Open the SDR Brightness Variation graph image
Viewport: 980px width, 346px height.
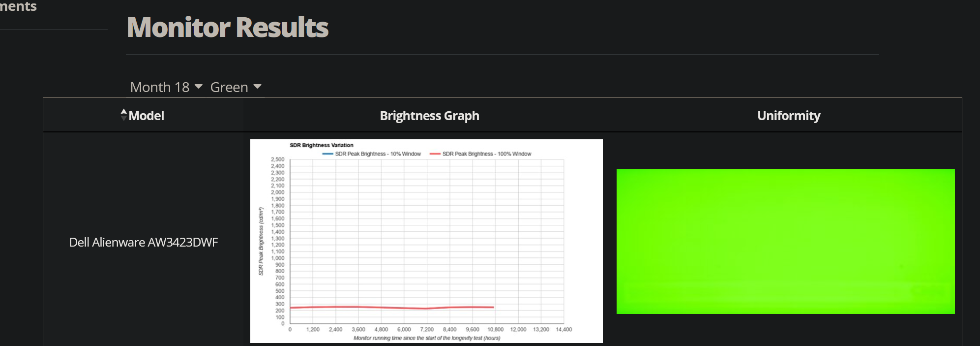click(x=426, y=241)
